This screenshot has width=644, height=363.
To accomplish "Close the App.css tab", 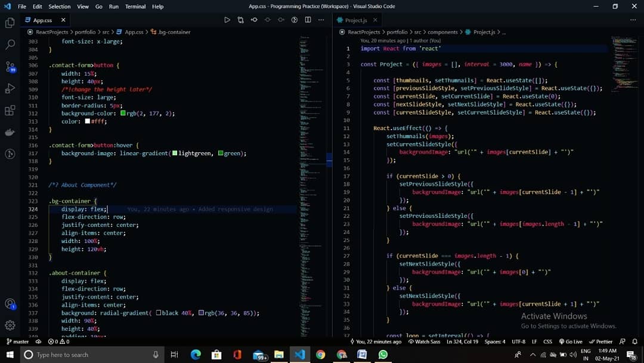I will 63,20.
